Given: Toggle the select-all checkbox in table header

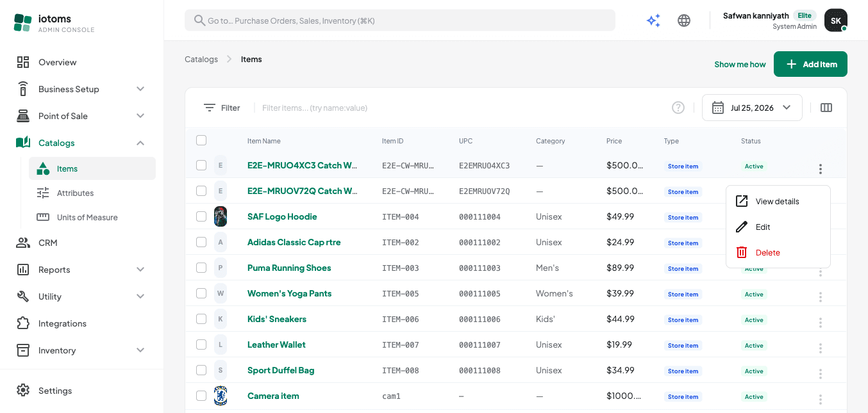Looking at the screenshot, I should point(201,140).
